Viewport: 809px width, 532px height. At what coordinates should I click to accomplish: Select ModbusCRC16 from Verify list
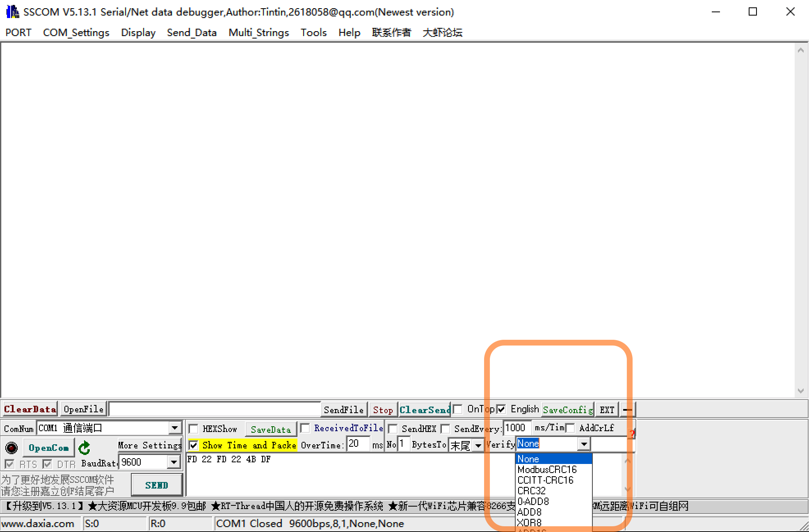553,469
